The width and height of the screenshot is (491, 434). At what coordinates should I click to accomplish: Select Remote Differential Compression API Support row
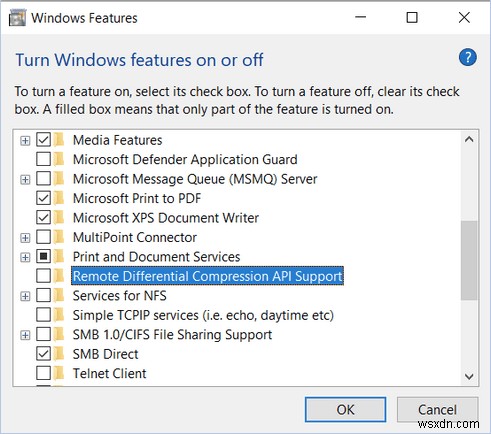tap(207, 276)
